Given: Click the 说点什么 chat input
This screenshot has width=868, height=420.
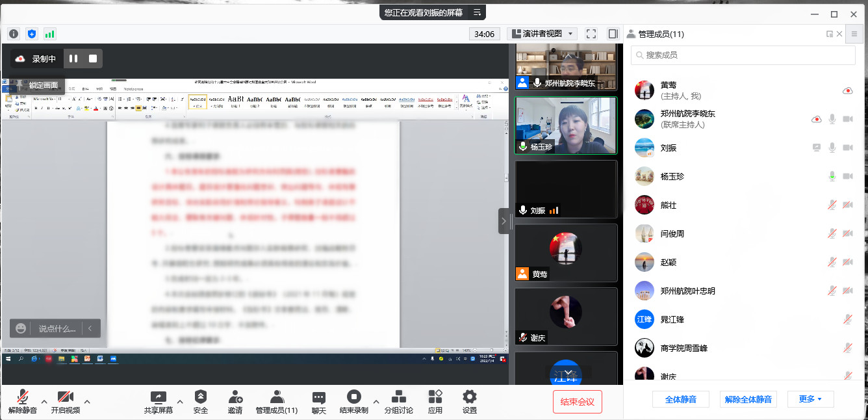Looking at the screenshot, I should [57, 328].
